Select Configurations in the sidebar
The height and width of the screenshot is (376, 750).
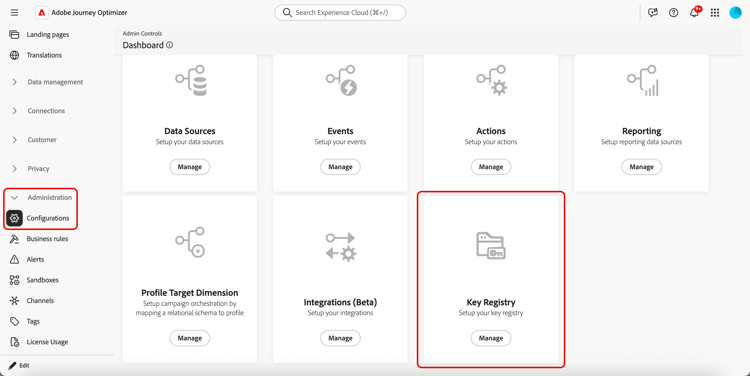[48, 218]
